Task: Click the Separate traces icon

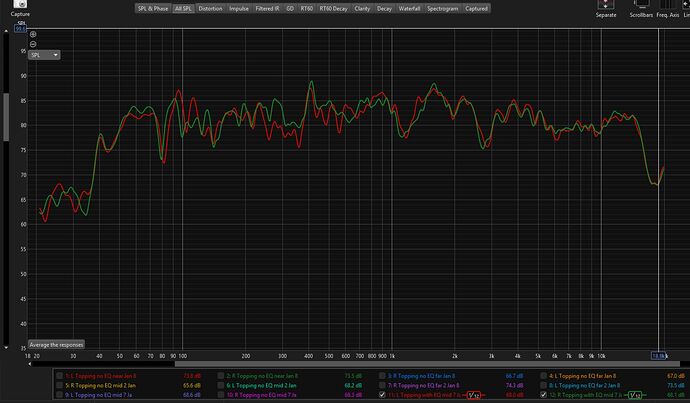Action: 606,5
